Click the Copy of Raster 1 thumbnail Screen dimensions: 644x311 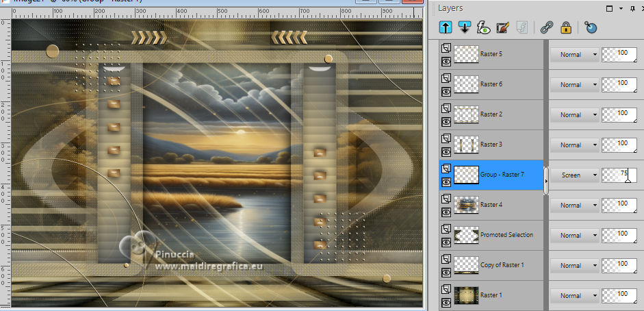(x=466, y=265)
